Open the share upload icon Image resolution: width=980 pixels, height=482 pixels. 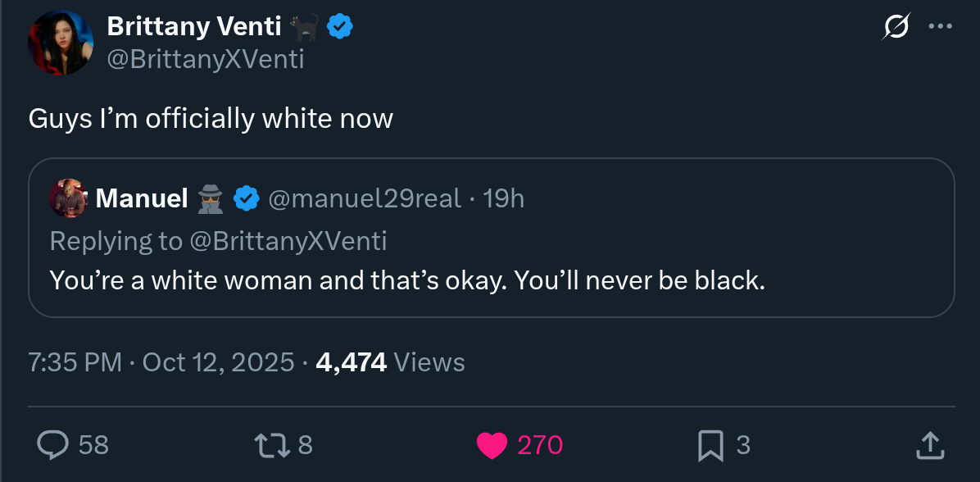click(929, 446)
